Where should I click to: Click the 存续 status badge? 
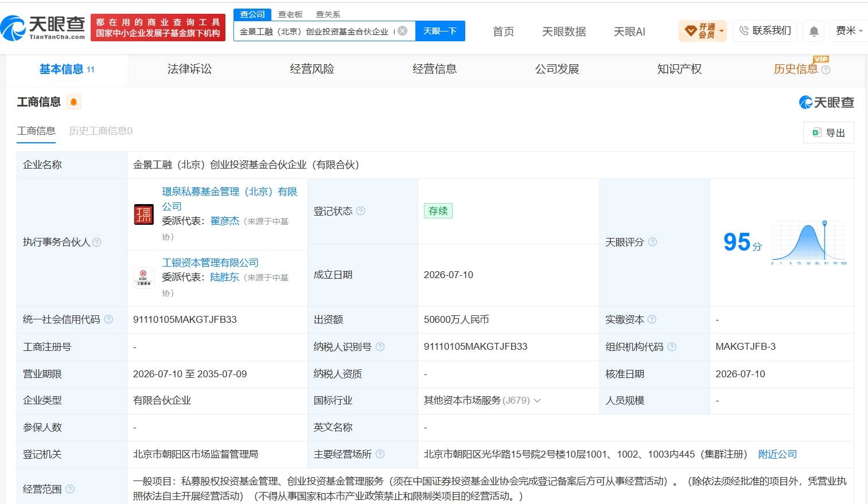[x=438, y=211]
